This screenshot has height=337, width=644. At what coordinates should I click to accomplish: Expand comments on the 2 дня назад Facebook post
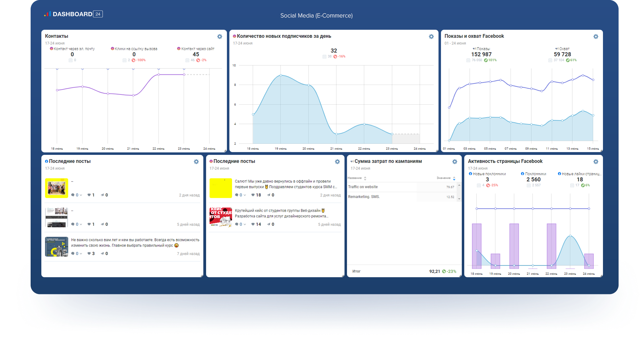pyautogui.click(x=81, y=195)
